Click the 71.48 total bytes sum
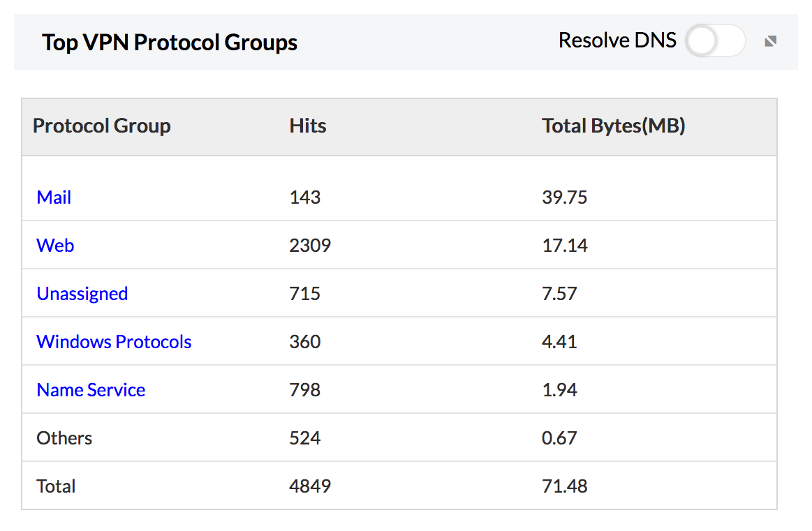 tap(564, 486)
